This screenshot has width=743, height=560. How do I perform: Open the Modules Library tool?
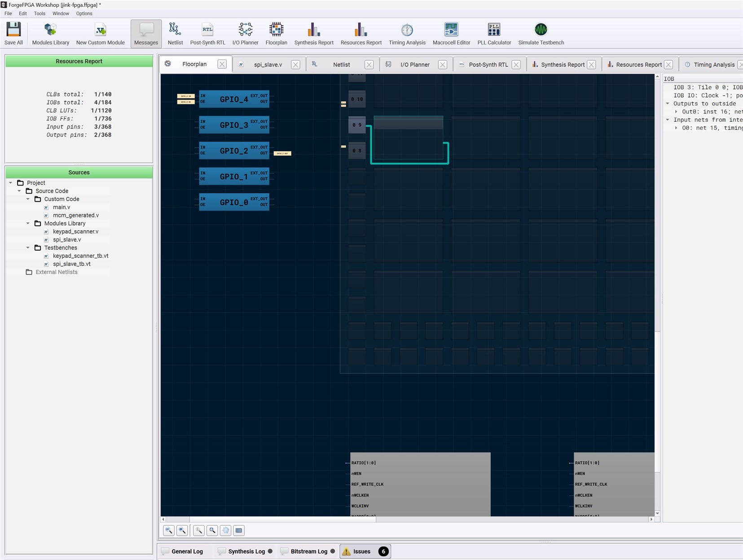point(51,34)
